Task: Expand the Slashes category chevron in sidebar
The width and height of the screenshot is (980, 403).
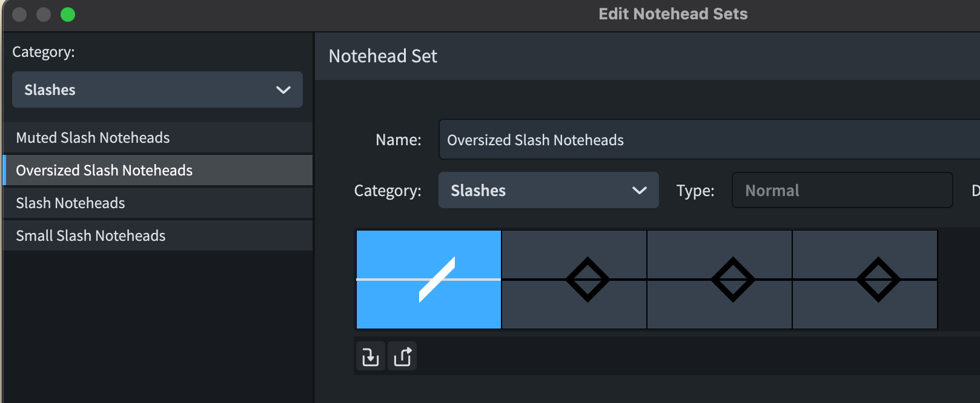Action: pyautogui.click(x=282, y=90)
